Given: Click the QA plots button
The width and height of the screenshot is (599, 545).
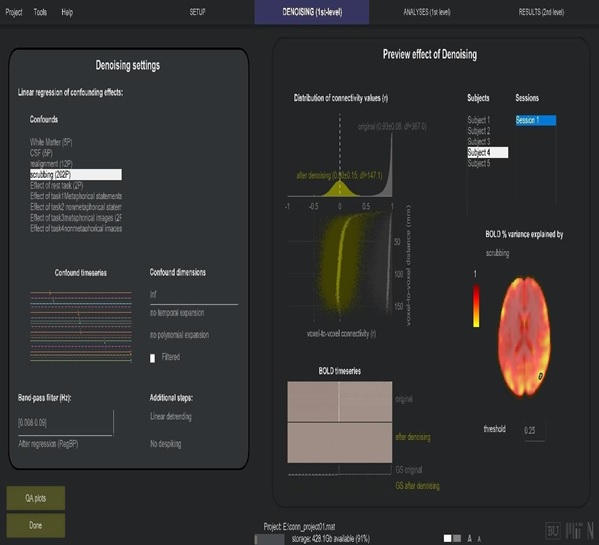Looking at the screenshot, I should pos(36,498).
